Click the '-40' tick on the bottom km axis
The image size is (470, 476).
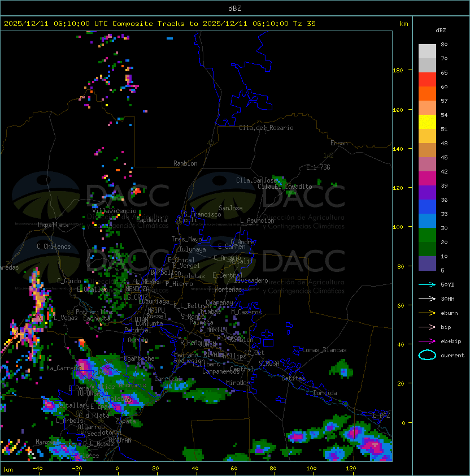(37, 469)
